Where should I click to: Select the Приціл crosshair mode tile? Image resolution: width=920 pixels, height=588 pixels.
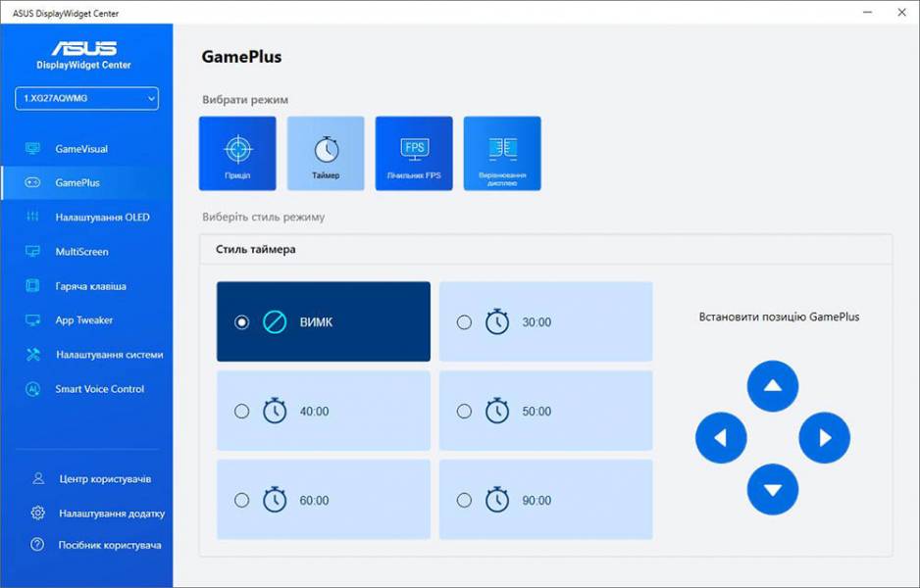point(237,154)
